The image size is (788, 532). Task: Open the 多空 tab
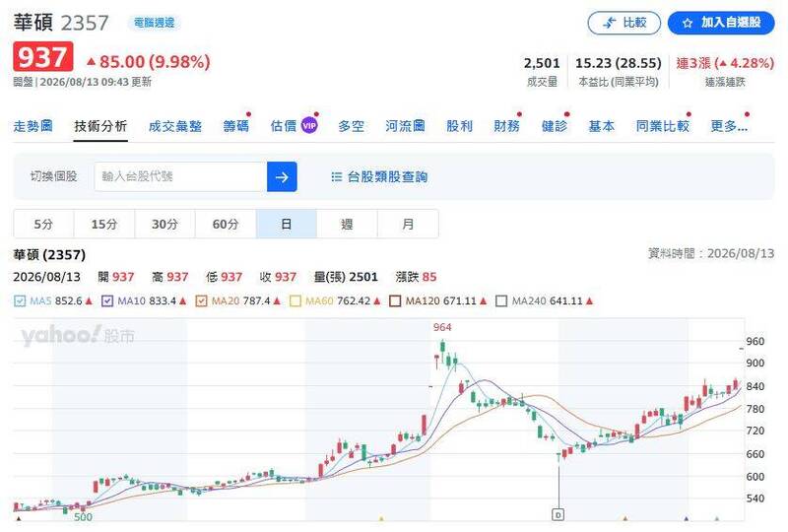(x=351, y=126)
